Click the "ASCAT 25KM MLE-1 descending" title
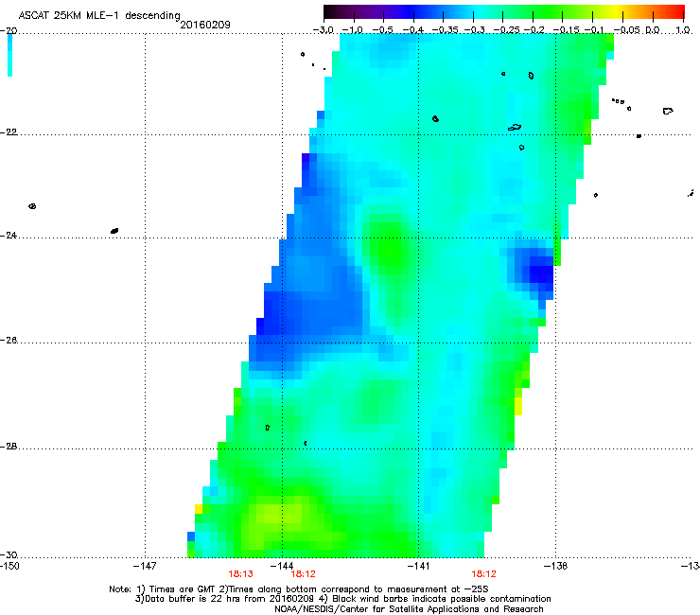The height and width of the screenshot is (615, 700). (99, 15)
